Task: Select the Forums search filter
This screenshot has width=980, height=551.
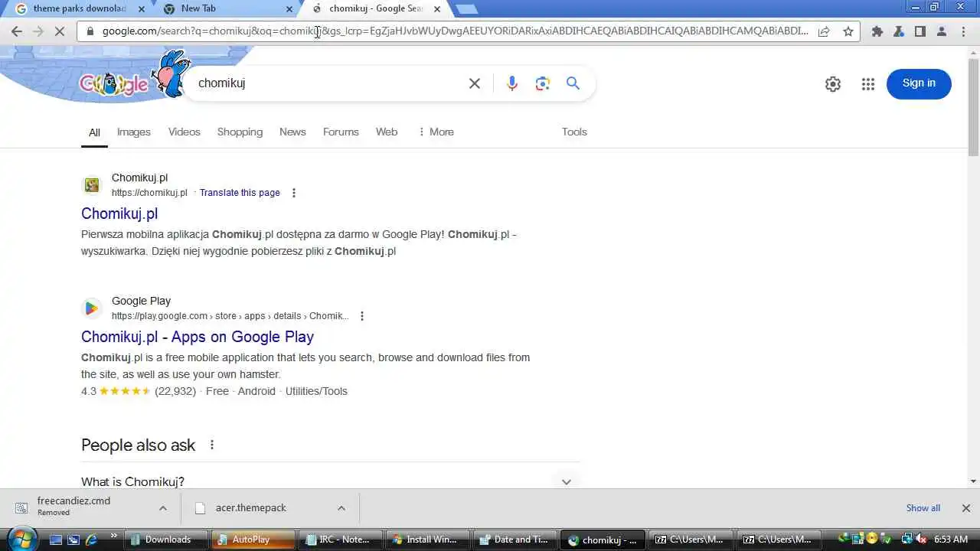Action: 341,132
